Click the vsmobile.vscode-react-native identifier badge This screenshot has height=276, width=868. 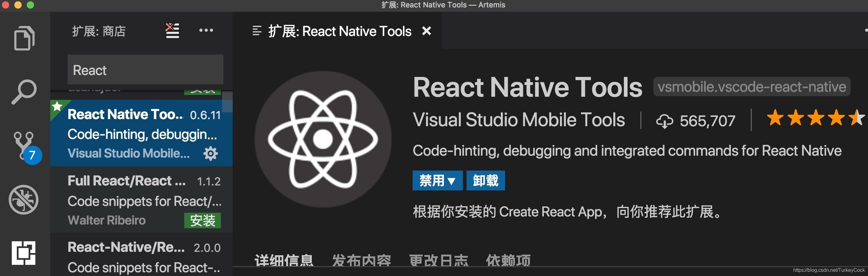[x=752, y=87]
